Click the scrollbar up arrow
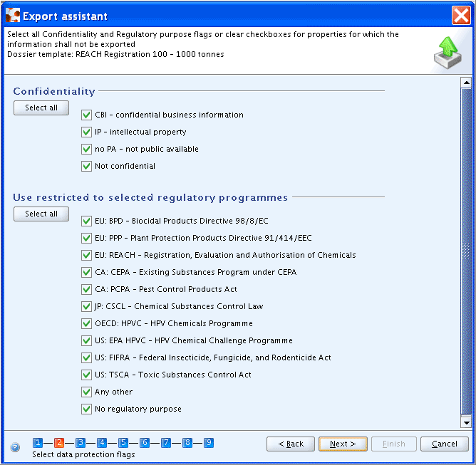The height and width of the screenshot is (465, 476). [x=466, y=83]
